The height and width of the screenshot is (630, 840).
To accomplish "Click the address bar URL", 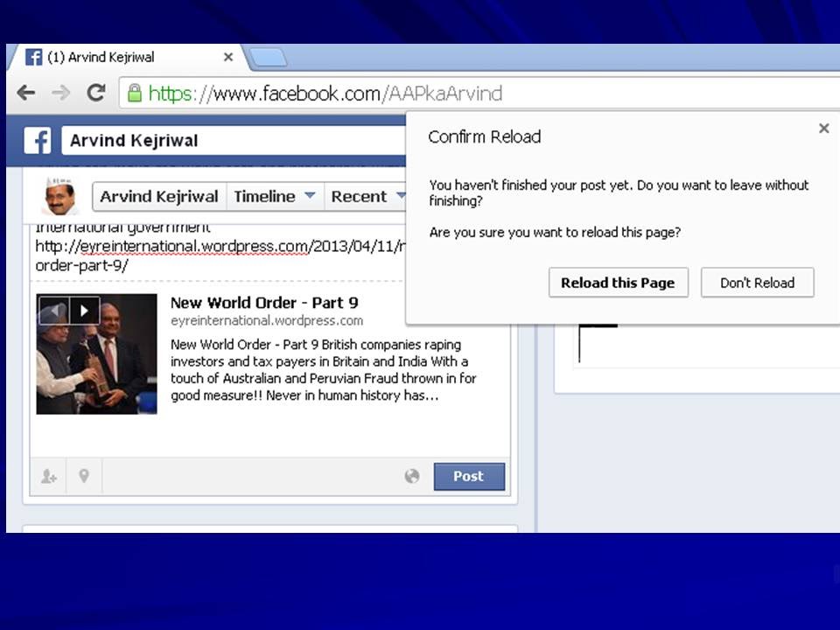I will click(x=325, y=94).
